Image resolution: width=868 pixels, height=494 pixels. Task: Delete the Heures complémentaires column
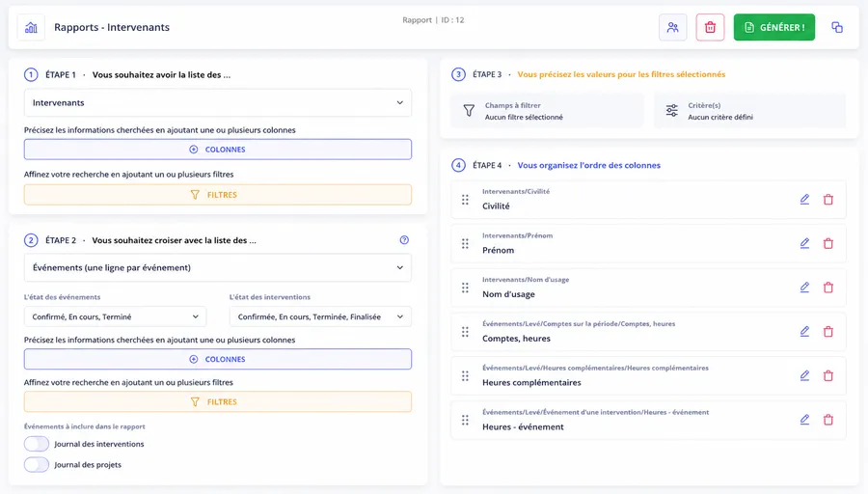(828, 375)
